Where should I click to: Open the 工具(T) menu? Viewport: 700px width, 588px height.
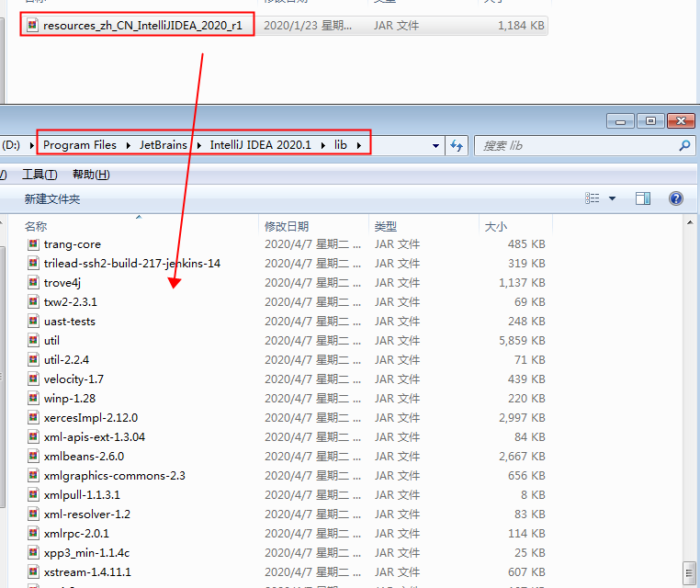click(x=40, y=175)
